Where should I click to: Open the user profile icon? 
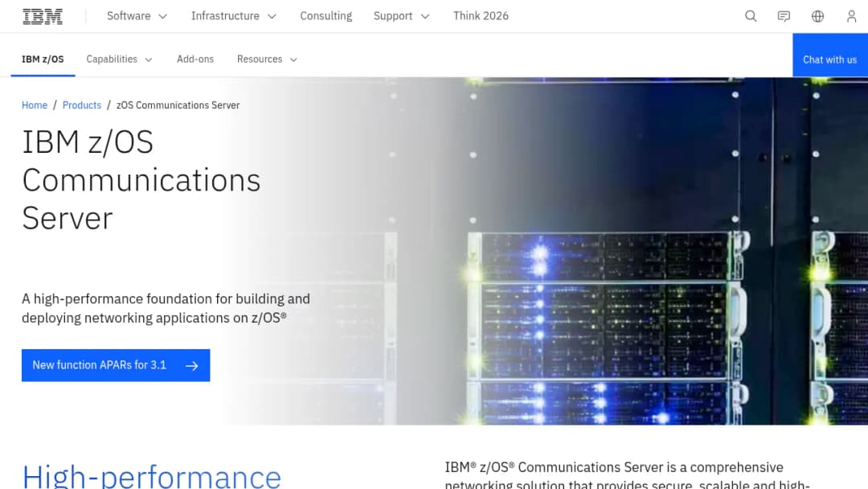coord(851,16)
